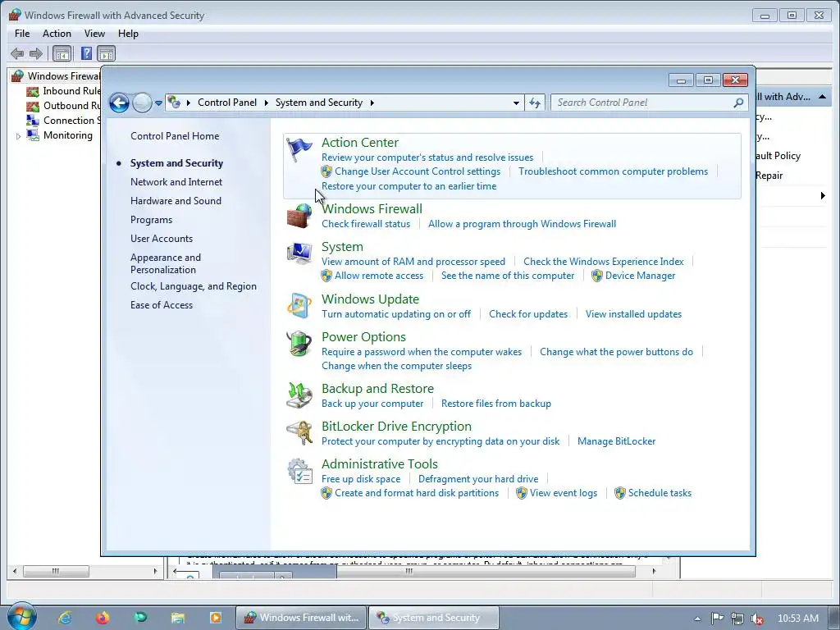Click the network tray icon

pyautogui.click(x=737, y=619)
